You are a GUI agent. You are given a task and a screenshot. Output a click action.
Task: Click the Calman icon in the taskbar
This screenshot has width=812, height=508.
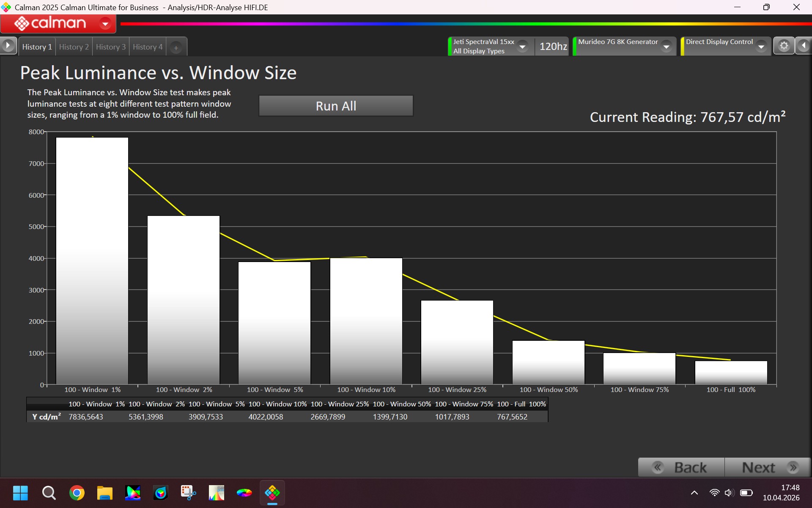272,493
